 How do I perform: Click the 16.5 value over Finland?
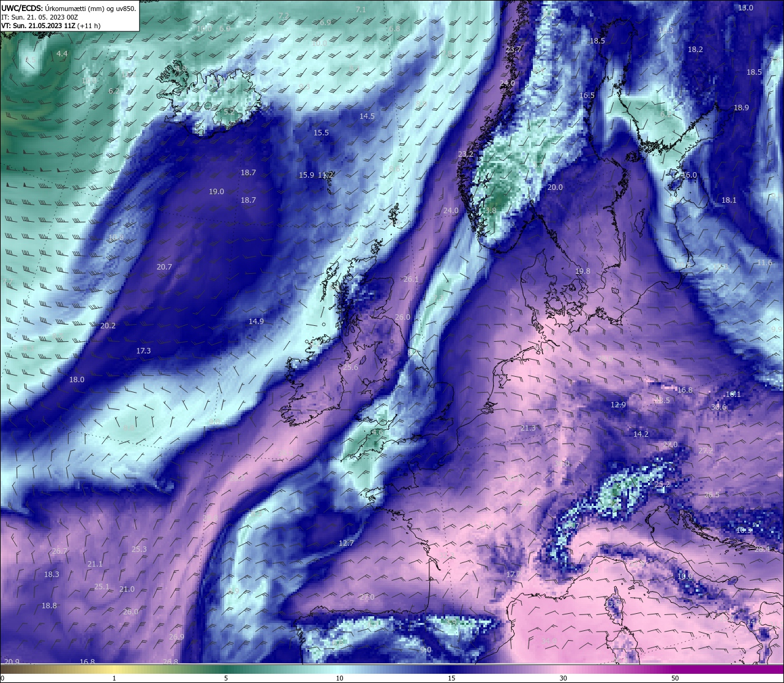pos(587,96)
